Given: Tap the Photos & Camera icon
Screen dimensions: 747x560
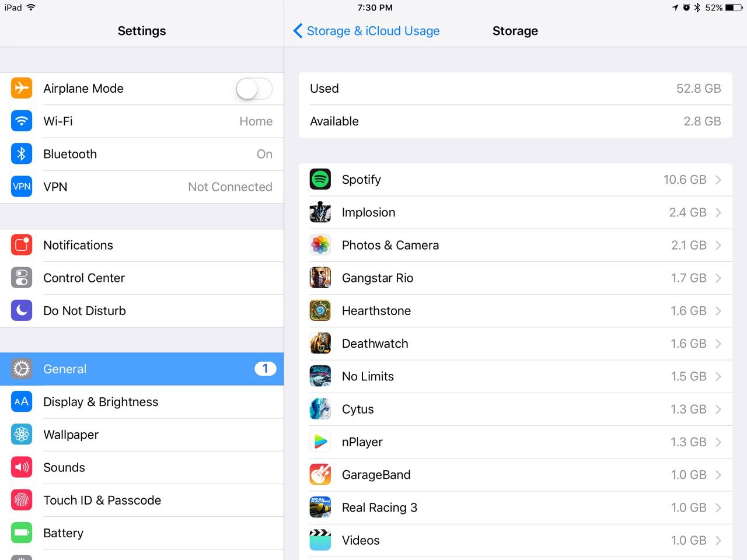Looking at the screenshot, I should (320, 245).
